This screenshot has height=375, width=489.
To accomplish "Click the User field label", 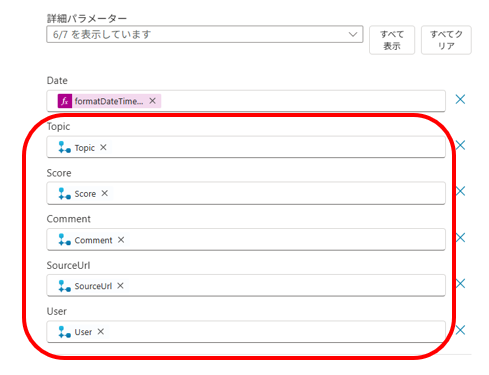I will [57, 311].
